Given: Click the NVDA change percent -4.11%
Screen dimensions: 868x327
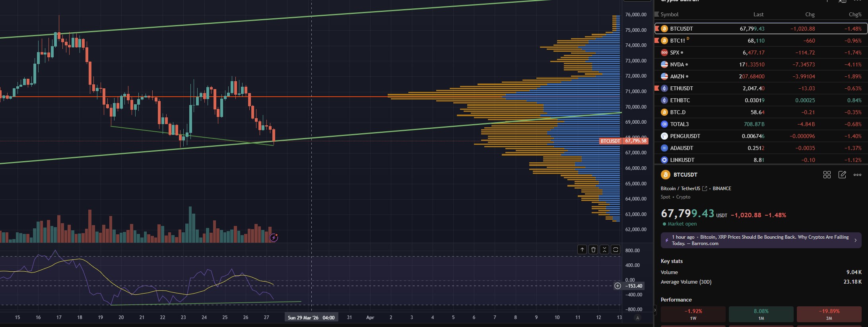Looking at the screenshot, I should point(852,64).
